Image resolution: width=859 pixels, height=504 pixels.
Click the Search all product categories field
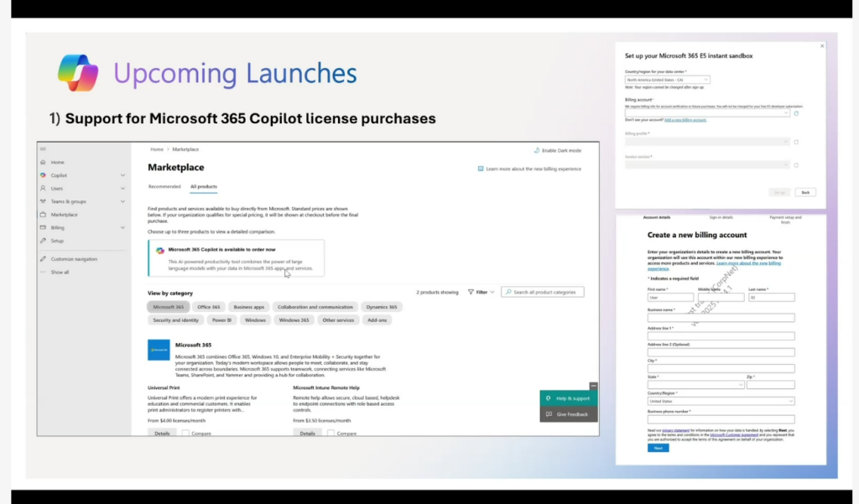coord(543,292)
